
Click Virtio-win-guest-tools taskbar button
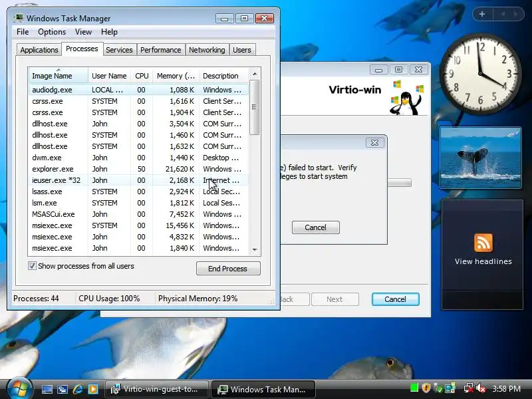click(156, 389)
